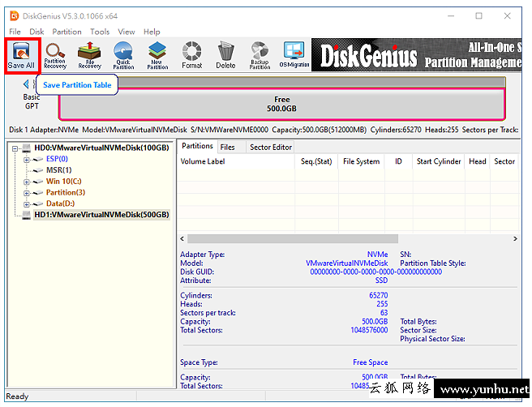The width and height of the screenshot is (532, 407).
Task: Click the Cylinders value 65270
Action: coord(378,295)
